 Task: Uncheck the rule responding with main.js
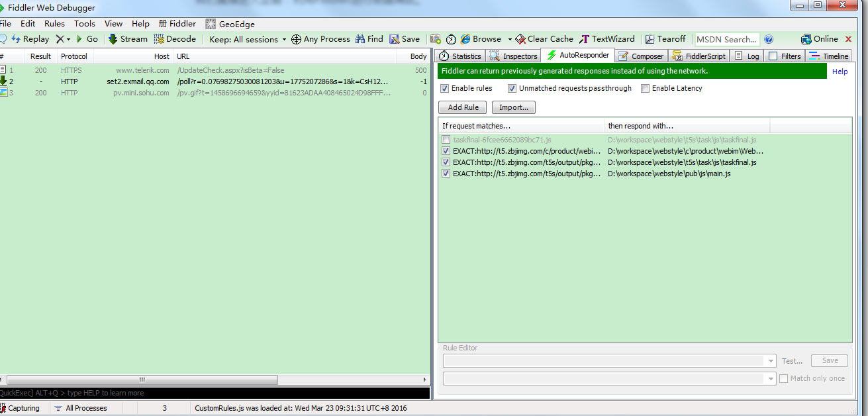446,174
